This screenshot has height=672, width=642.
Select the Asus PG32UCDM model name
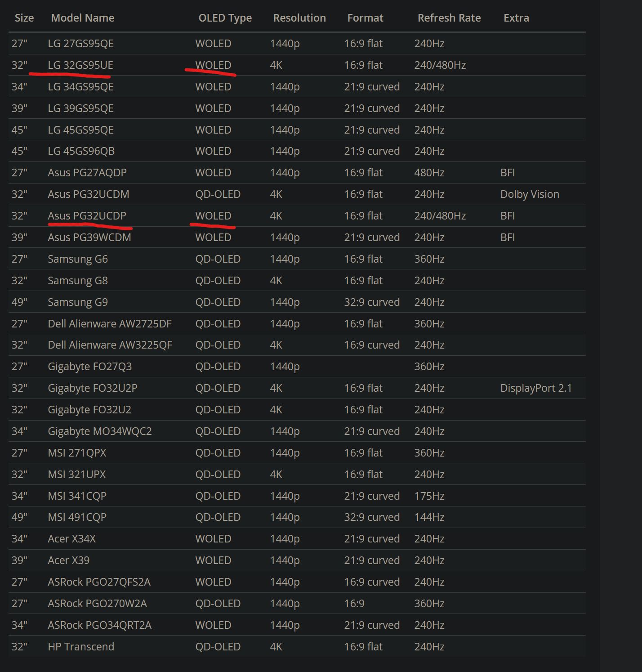[x=89, y=194]
